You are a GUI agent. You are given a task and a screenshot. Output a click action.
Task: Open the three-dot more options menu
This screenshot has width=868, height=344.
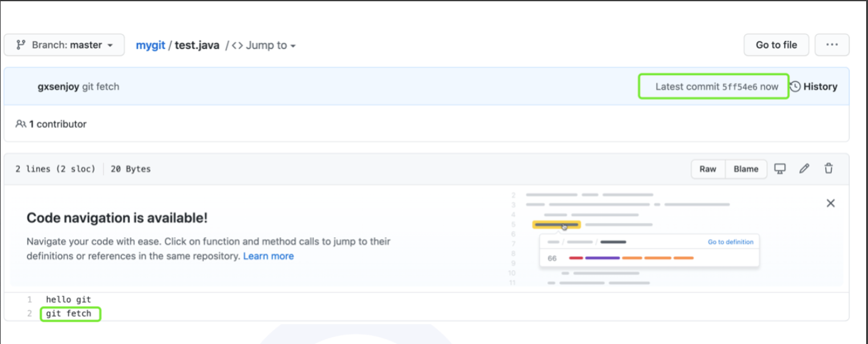(x=832, y=45)
